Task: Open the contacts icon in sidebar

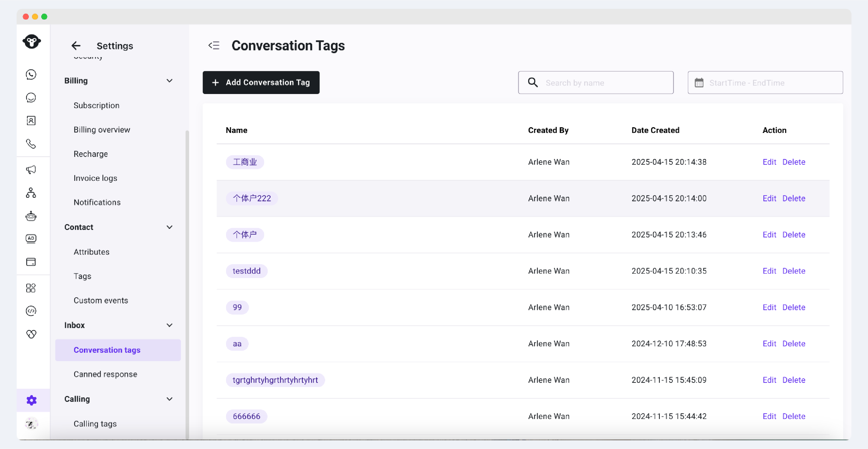Action: (x=31, y=121)
